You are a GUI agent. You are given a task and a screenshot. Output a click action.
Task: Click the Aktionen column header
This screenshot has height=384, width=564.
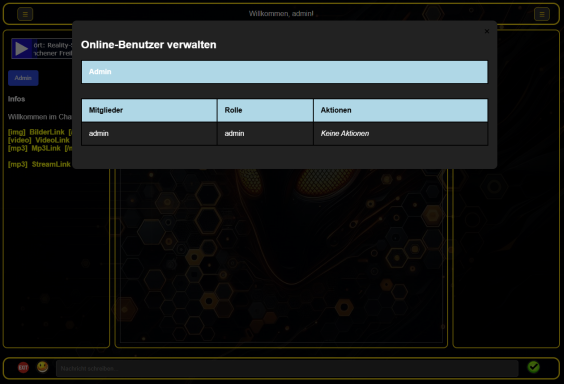point(401,110)
